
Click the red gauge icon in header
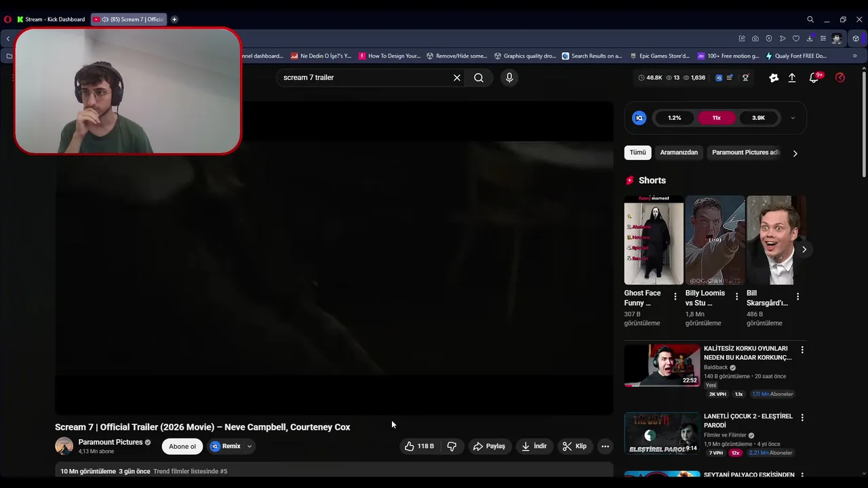point(840,78)
